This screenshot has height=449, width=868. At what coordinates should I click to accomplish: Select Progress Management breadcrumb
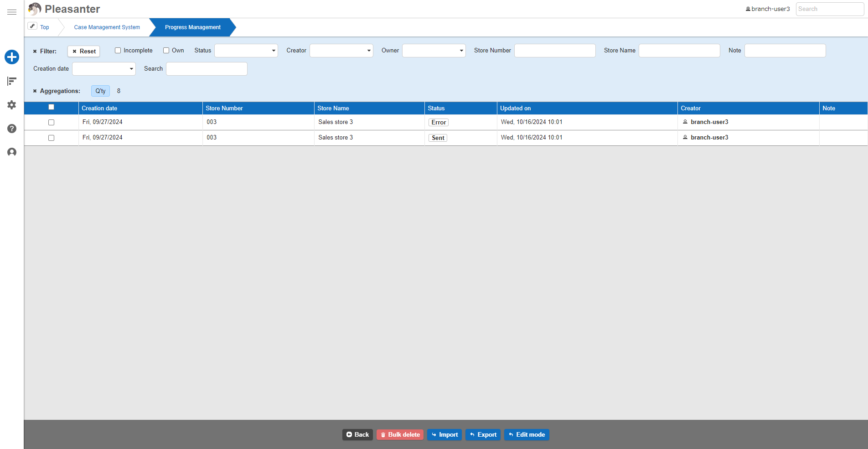[x=193, y=27]
